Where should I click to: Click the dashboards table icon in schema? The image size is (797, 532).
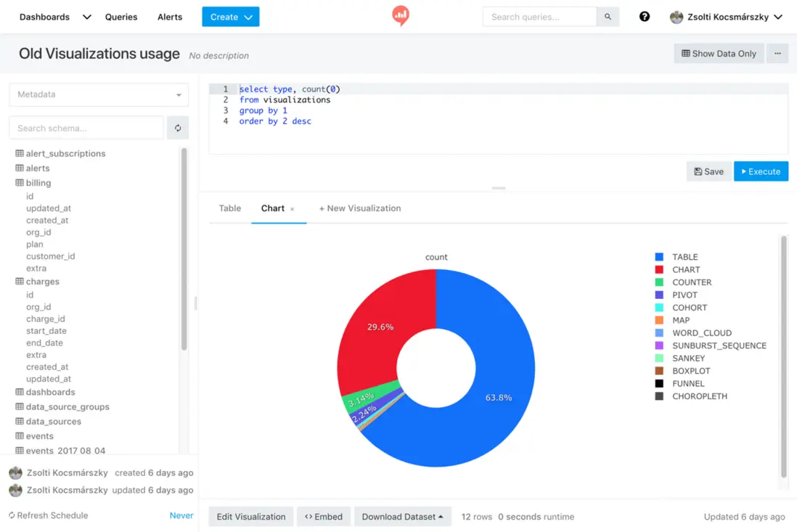tap(20, 392)
